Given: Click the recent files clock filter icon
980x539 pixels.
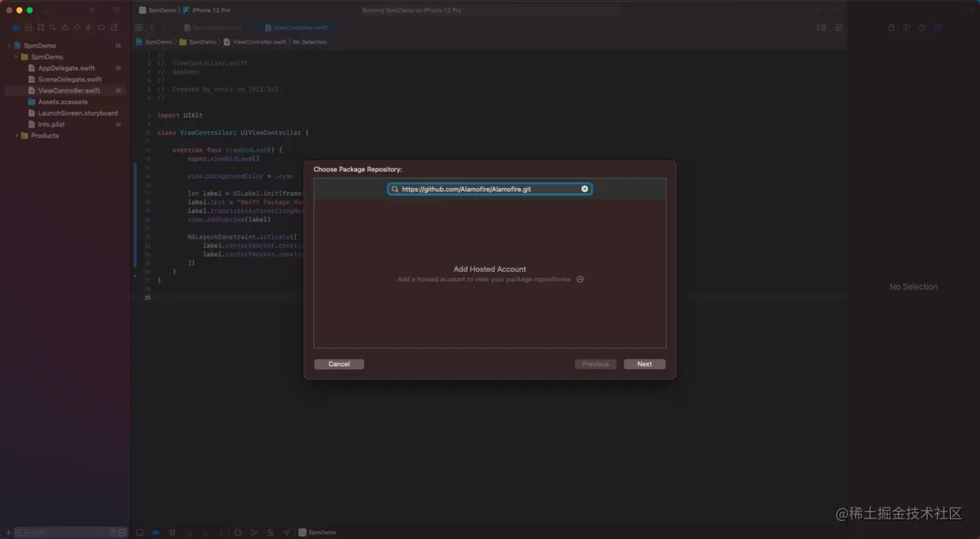Looking at the screenshot, I should point(113,532).
